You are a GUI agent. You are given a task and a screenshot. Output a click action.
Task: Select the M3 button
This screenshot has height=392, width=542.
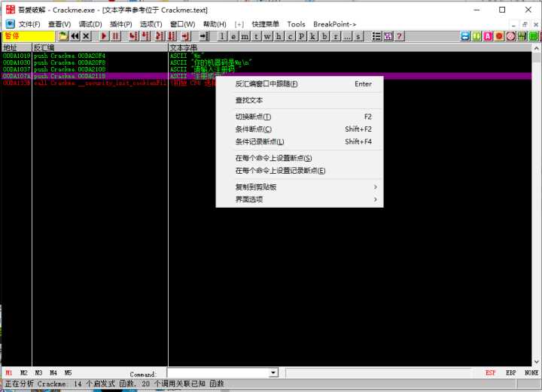38,372
